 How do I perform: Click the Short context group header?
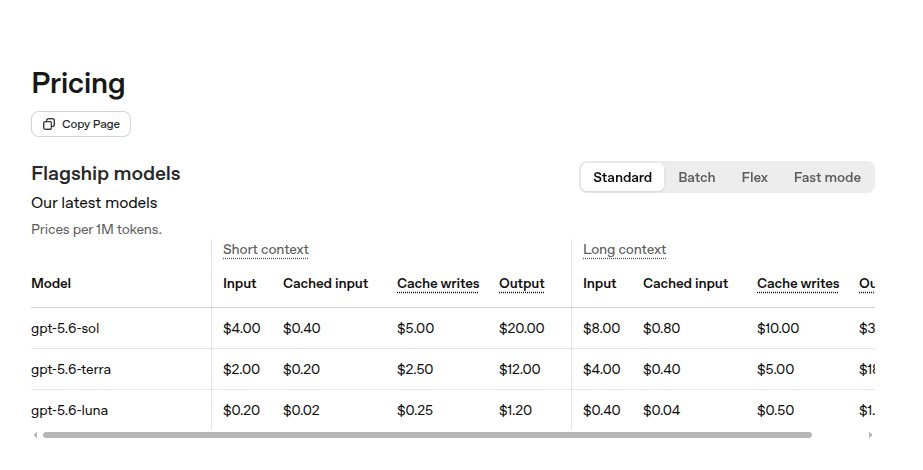[x=265, y=250]
